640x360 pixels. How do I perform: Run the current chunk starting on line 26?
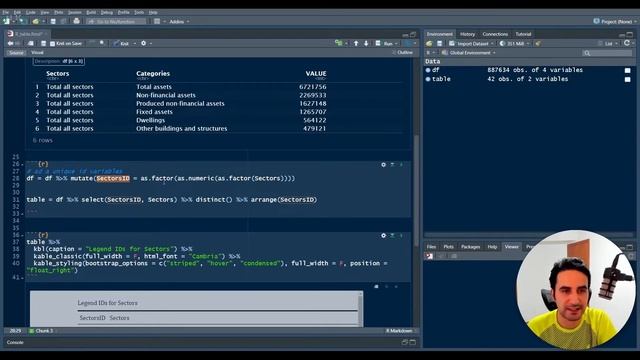[x=401, y=165]
